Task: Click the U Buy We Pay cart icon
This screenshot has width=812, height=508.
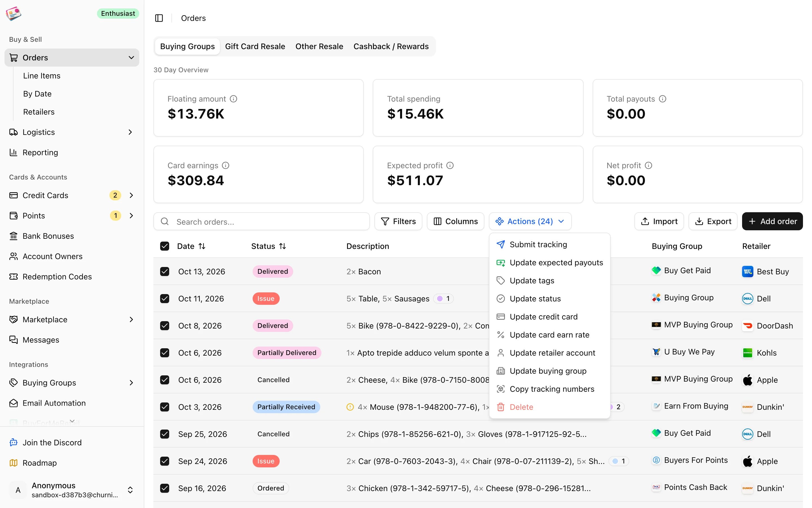Action: [x=656, y=352]
